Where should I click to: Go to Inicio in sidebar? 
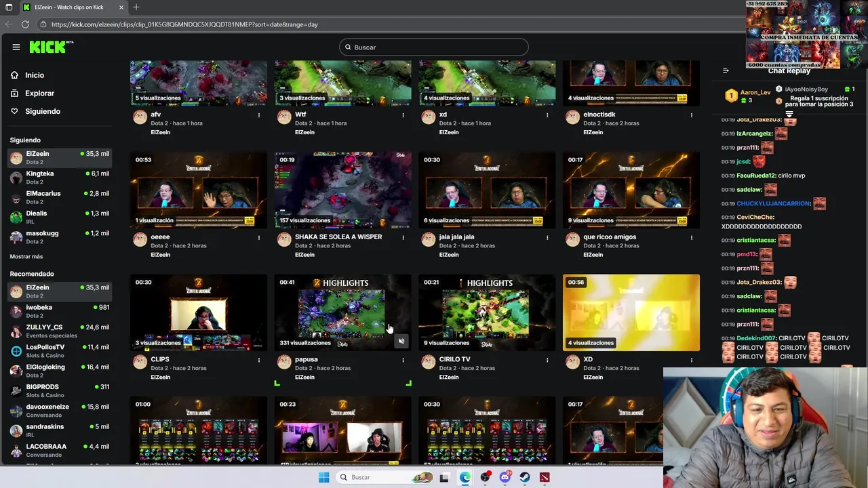pyautogui.click(x=35, y=75)
